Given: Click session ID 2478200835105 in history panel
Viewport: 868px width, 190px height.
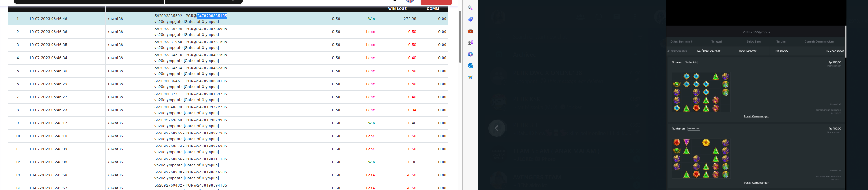Looking at the screenshot, I should [x=677, y=50].
